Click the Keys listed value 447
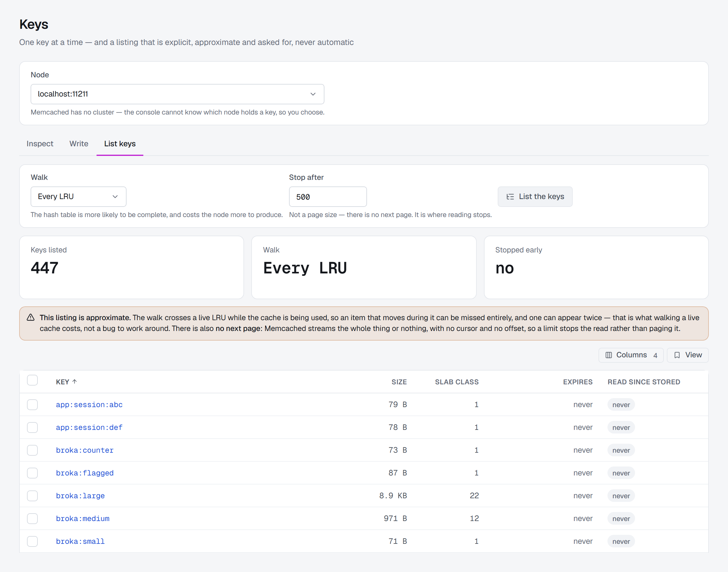Viewport: 728px width, 572px height. pos(45,268)
